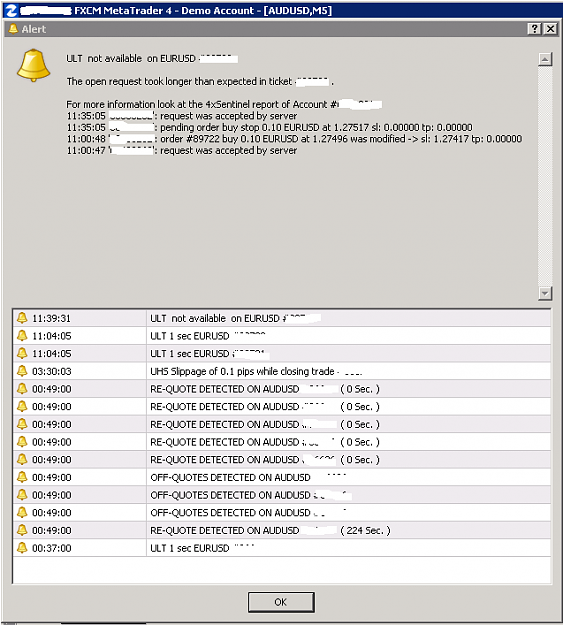
Task: Select the RE-QUOTE alert with 224 Sec.
Action: click(x=282, y=530)
